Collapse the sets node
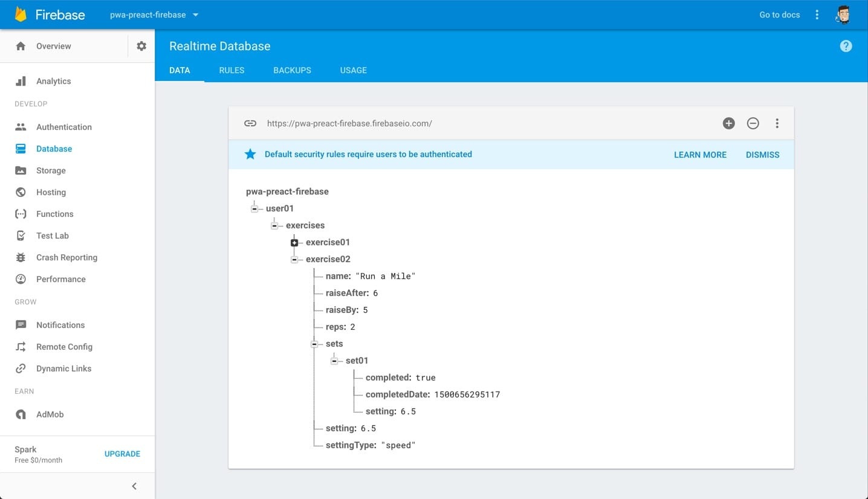 (x=314, y=344)
